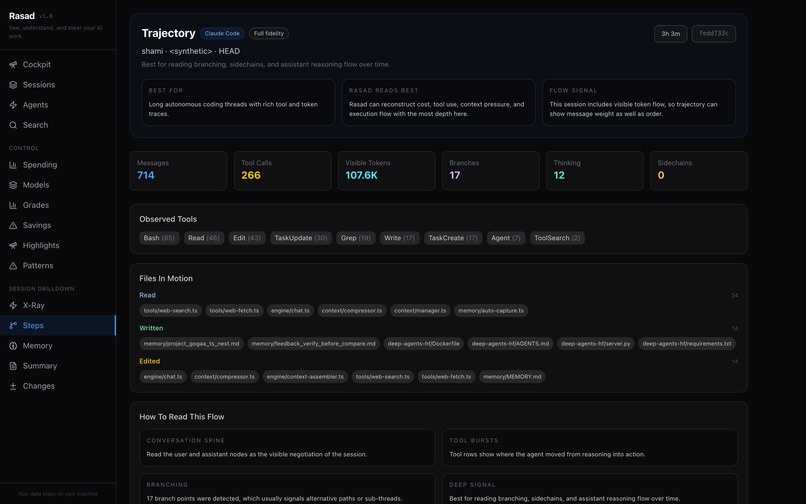Click the Sessions stack icon
The height and width of the screenshot is (504, 806).
(x=13, y=85)
